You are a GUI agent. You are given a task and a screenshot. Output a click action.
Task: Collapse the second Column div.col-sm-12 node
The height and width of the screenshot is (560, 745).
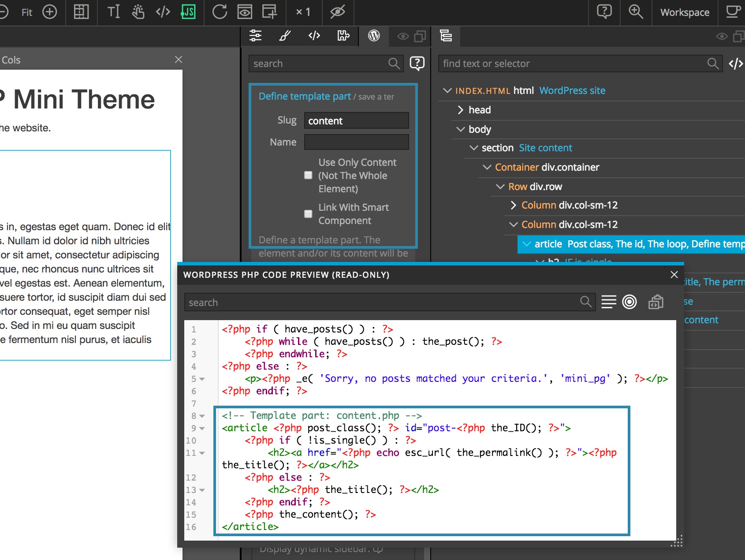[513, 224]
